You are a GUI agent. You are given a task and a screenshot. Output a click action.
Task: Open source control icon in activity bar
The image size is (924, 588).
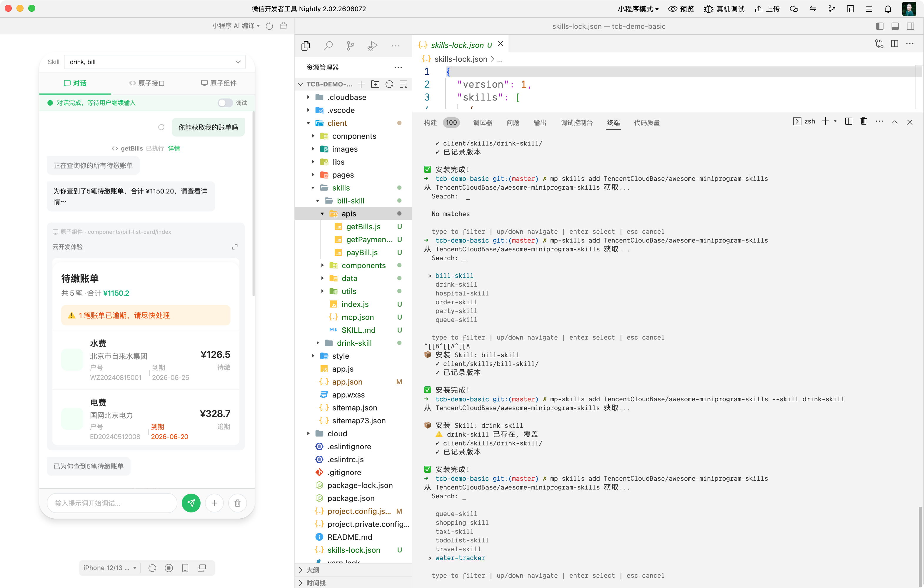point(350,46)
